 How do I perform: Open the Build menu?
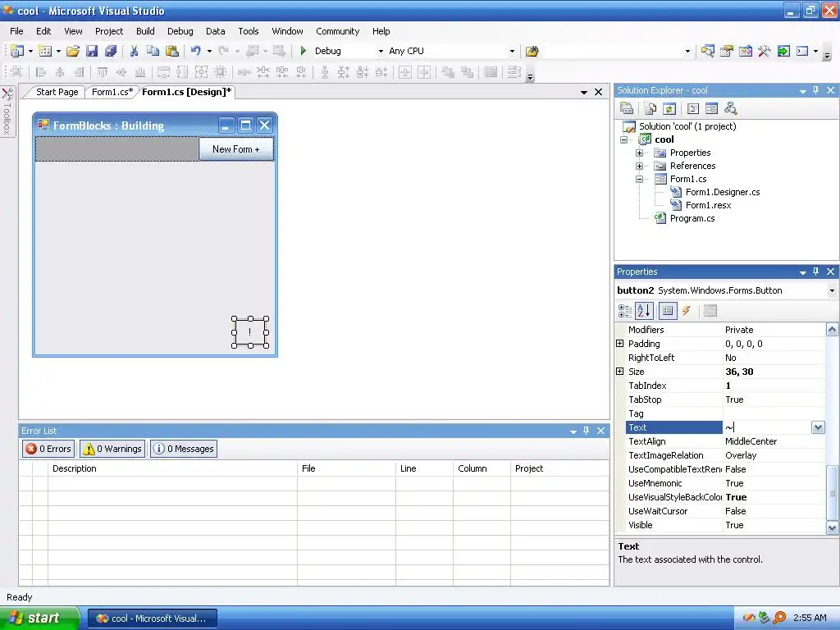click(145, 31)
